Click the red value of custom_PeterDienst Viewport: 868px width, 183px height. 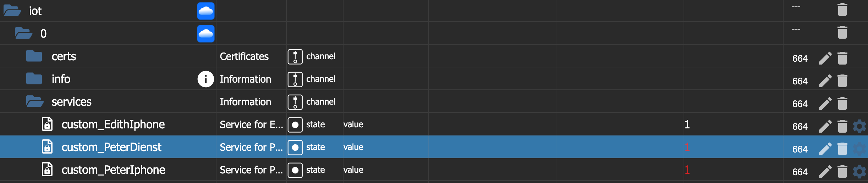(687, 147)
